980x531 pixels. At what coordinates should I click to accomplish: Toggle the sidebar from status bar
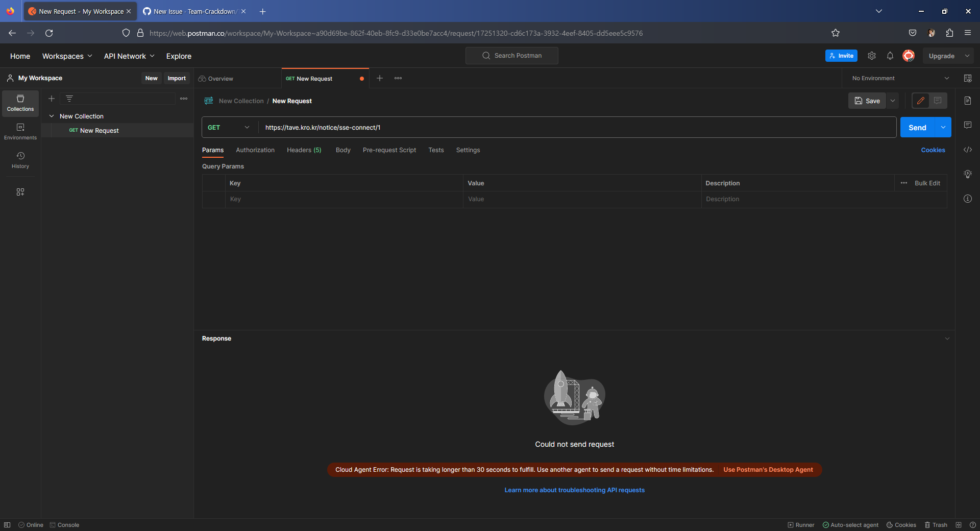(x=7, y=525)
